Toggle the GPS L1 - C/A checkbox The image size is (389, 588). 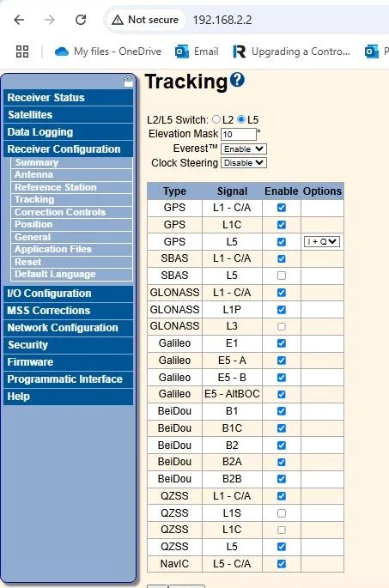pyautogui.click(x=282, y=208)
